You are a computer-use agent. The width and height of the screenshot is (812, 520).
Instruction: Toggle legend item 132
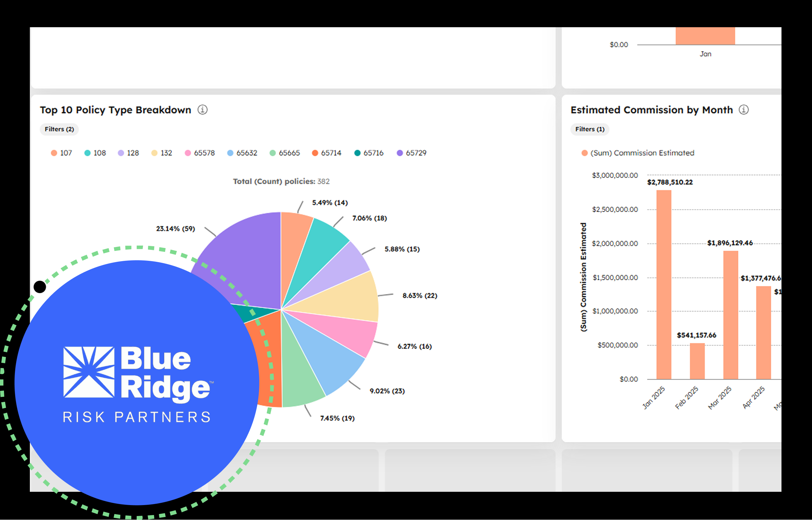coord(162,153)
